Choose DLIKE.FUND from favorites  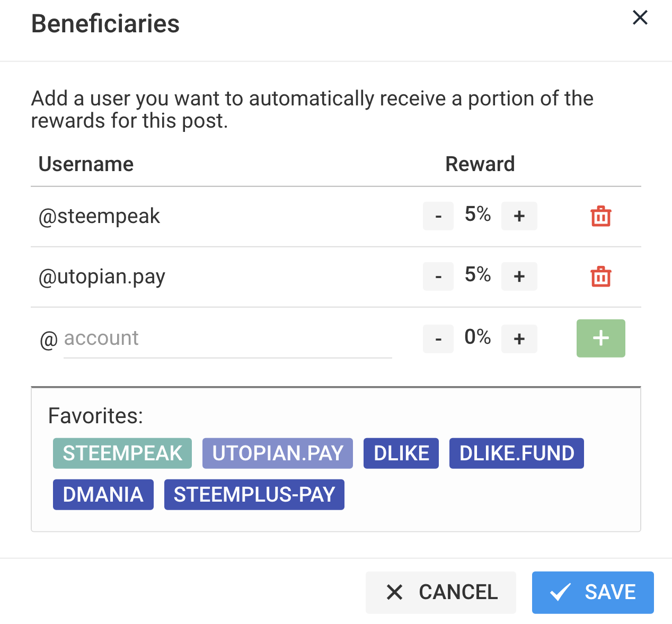point(517,453)
